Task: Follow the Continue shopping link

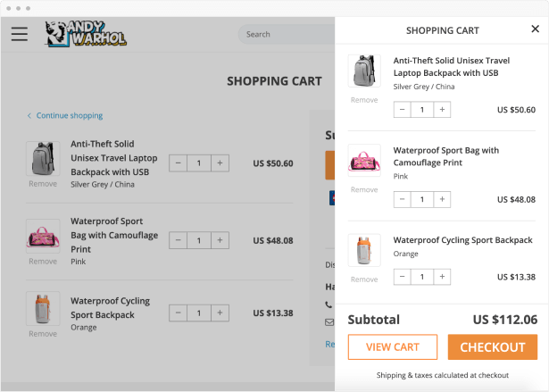Action: pos(69,115)
